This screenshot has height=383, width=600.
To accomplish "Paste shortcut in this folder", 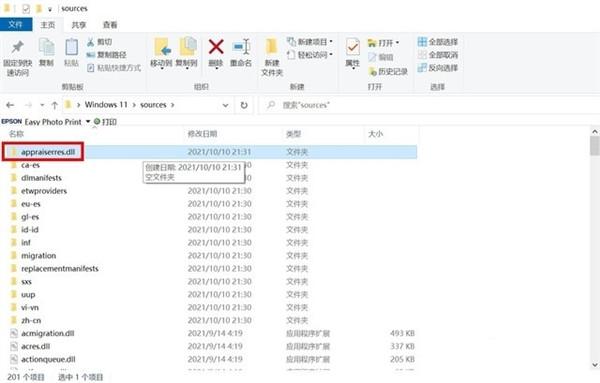I will (x=114, y=68).
